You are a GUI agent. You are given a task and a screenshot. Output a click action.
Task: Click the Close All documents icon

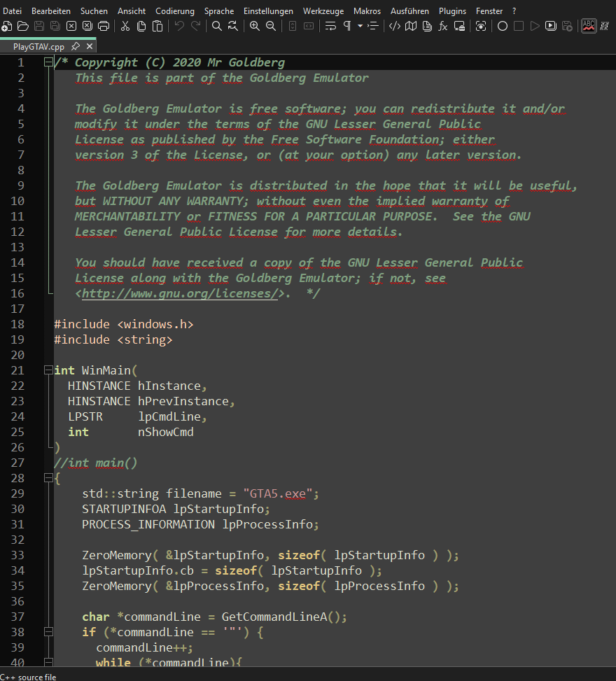point(87,27)
